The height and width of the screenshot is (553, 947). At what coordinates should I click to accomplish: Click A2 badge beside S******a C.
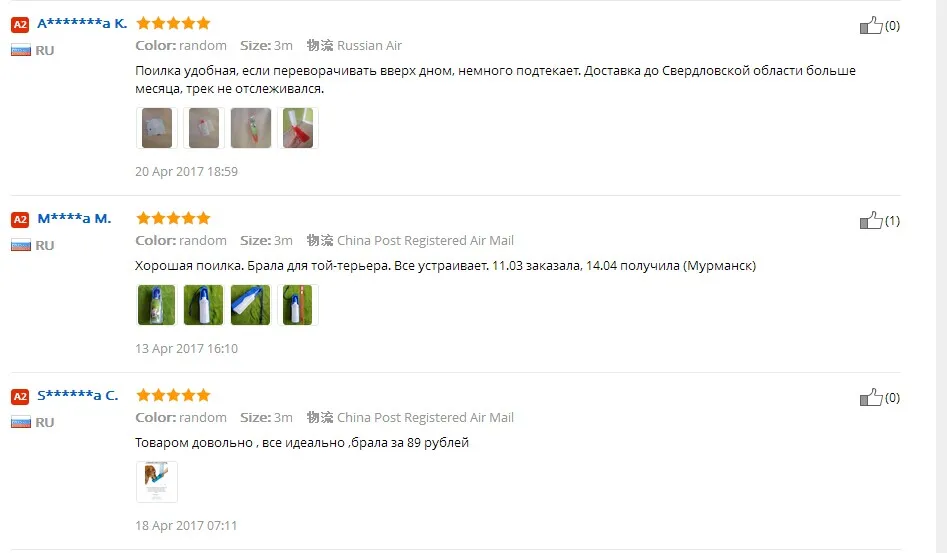21,397
